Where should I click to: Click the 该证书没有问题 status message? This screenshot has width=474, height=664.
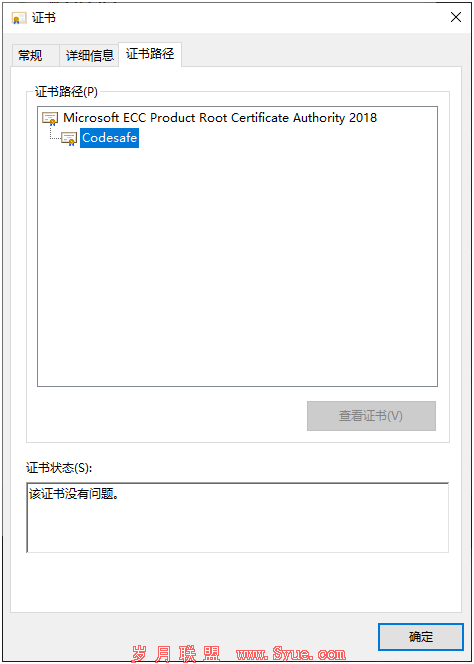(x=74, y=494)
